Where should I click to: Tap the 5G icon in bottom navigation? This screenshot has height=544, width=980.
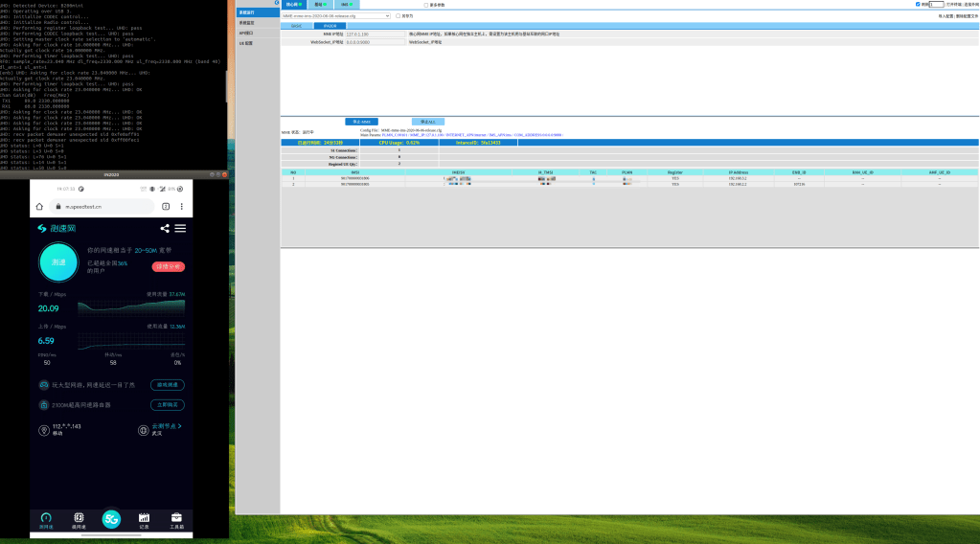(111, 519)
